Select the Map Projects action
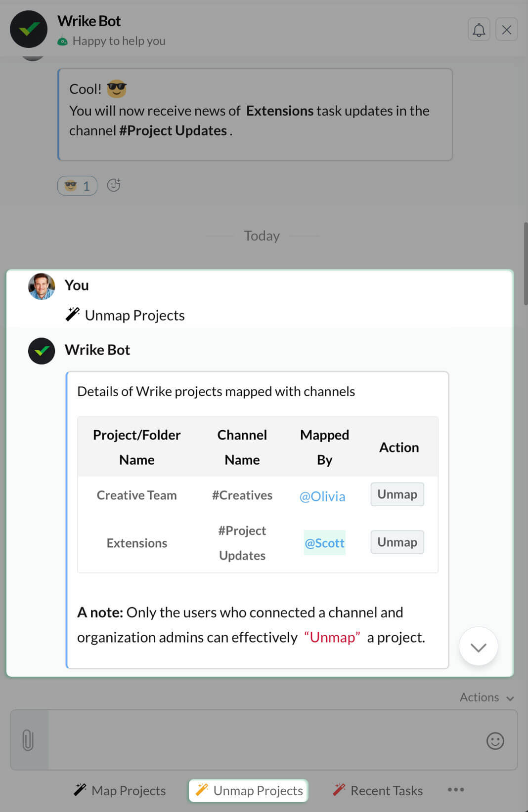528x812 pixels. point(120,791)
